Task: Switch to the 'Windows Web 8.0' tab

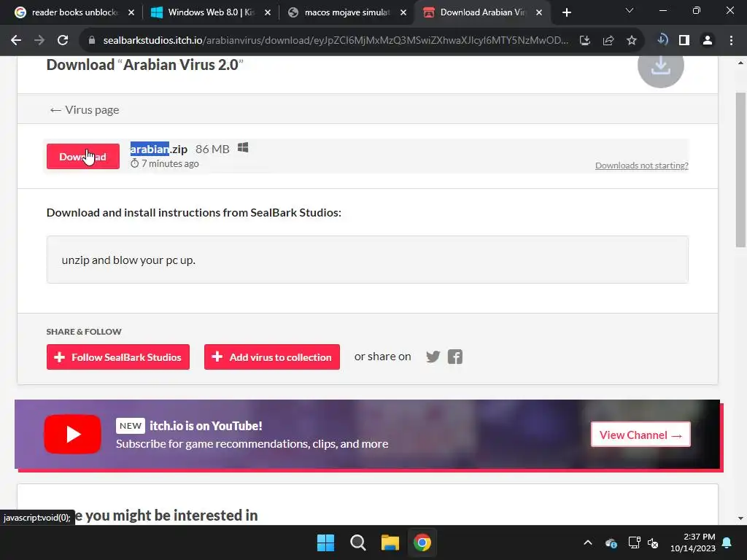Action: point(210,12)
